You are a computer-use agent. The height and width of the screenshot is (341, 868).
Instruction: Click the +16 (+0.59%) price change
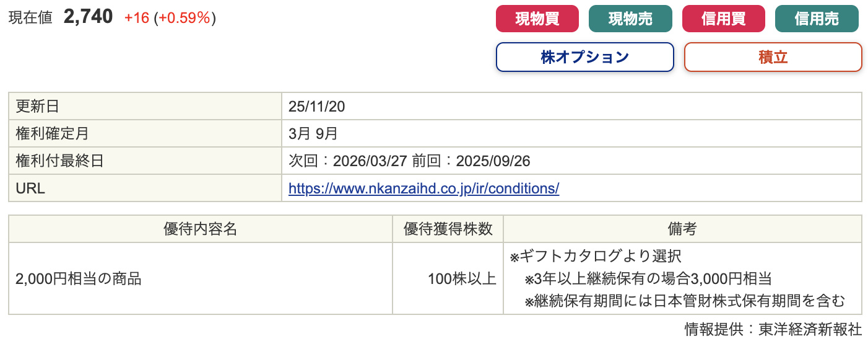(170, 18)
